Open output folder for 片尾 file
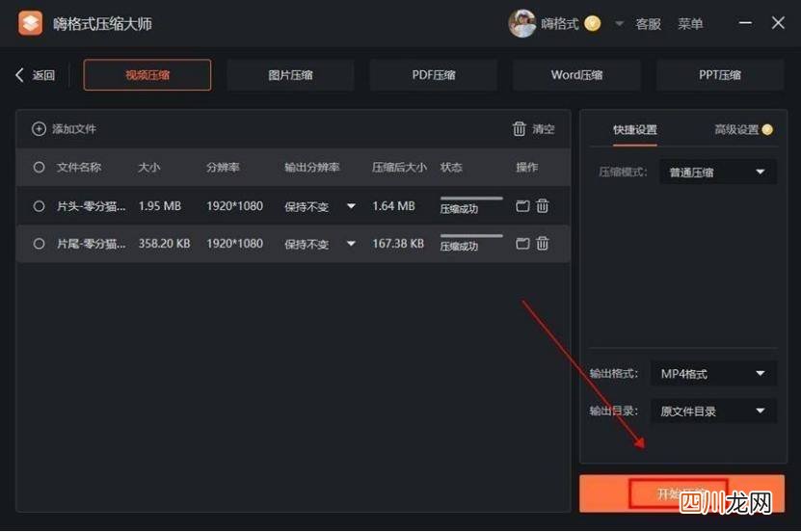 coord(522,244)
